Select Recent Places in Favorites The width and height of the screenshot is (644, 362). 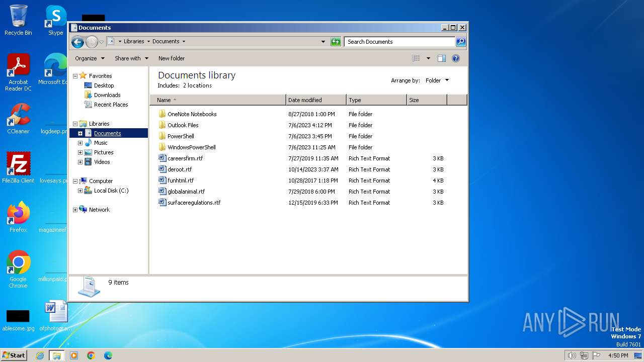point(111,105)
